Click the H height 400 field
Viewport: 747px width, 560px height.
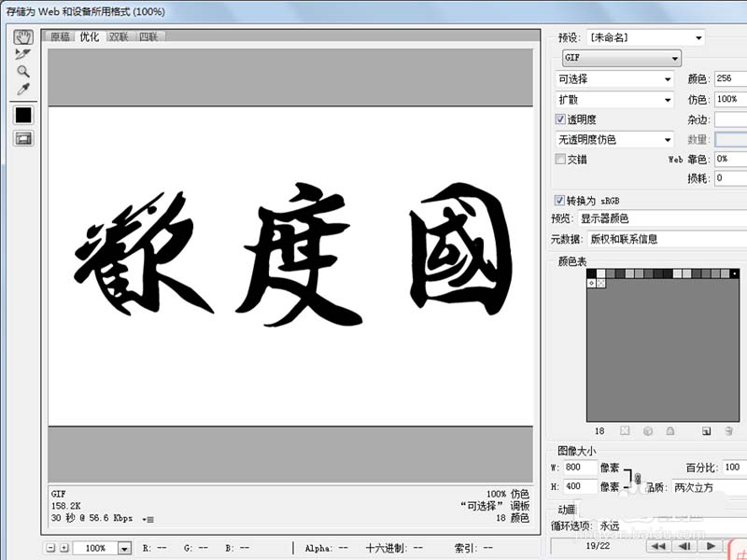pyautogui.click(x=580, y=486)
